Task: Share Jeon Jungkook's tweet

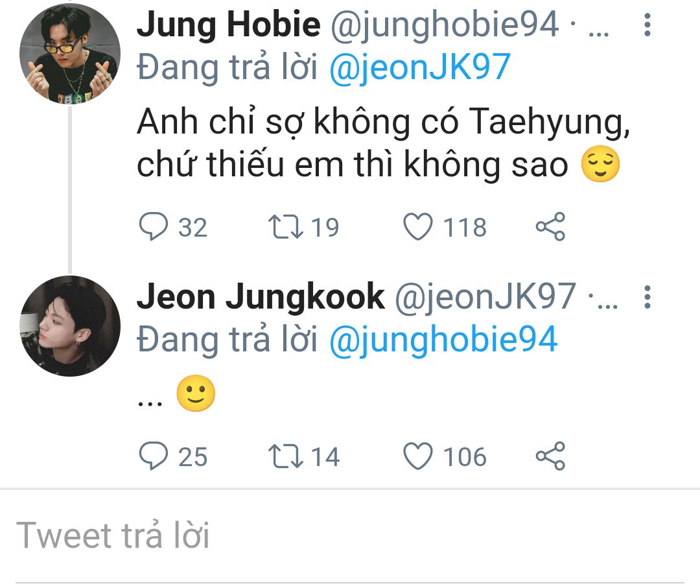Action: [x=550, y=456]
